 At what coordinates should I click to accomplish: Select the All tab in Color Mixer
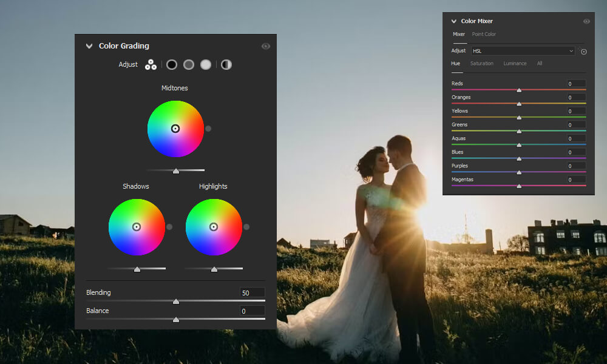(x=540, y=63)
